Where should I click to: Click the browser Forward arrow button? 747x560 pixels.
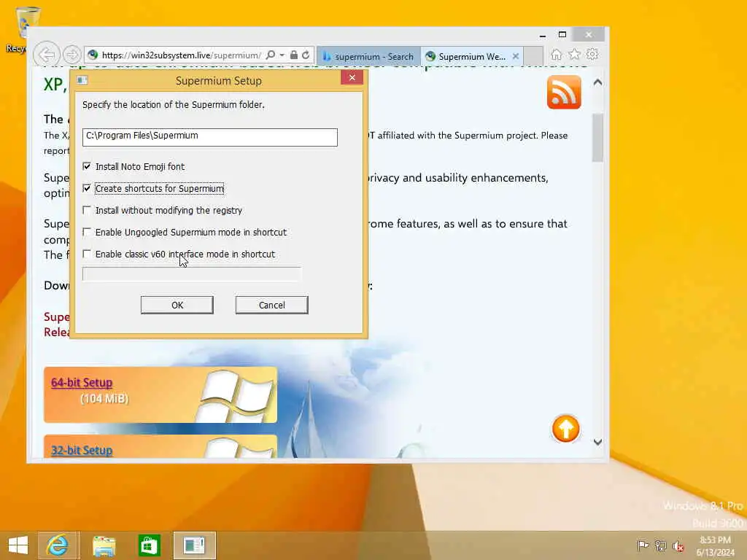click(72, 55)
